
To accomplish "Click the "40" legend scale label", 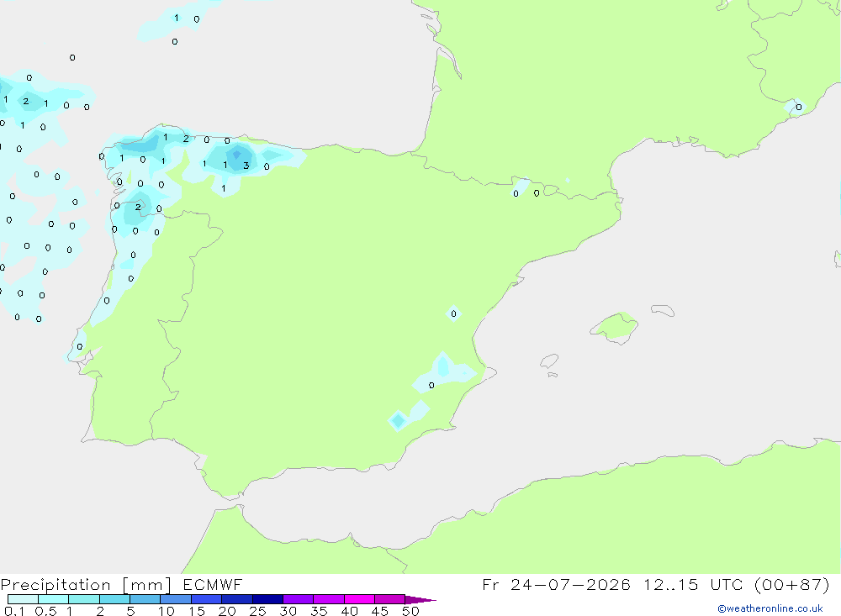I will [x=350, y=611].
